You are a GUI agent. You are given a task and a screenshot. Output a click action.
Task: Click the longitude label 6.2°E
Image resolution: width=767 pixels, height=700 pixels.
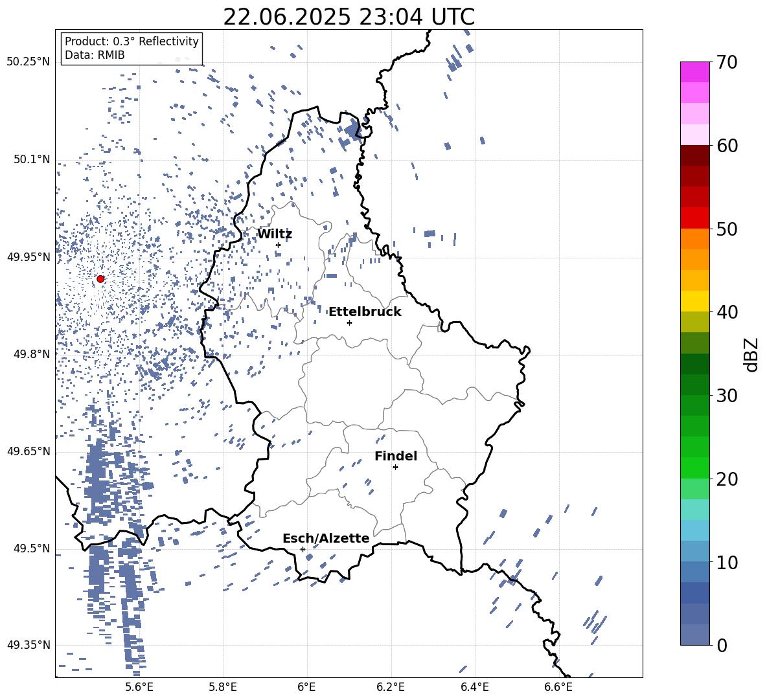click(391, 687)
